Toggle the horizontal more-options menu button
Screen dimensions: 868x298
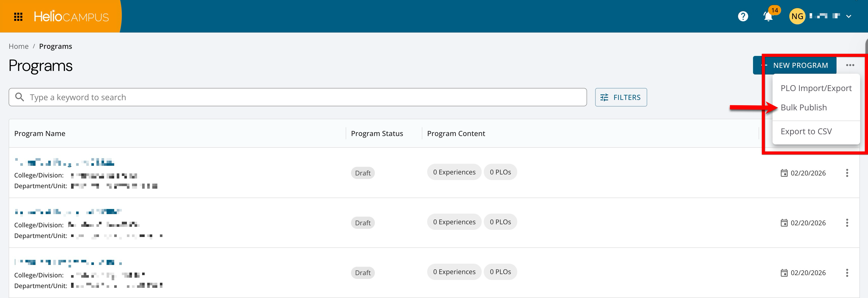[850, 65]
